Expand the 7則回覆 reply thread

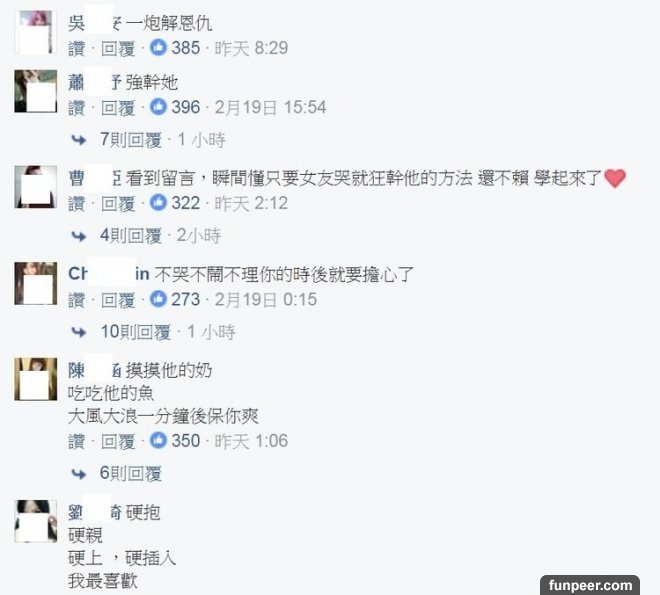[131, 140]
